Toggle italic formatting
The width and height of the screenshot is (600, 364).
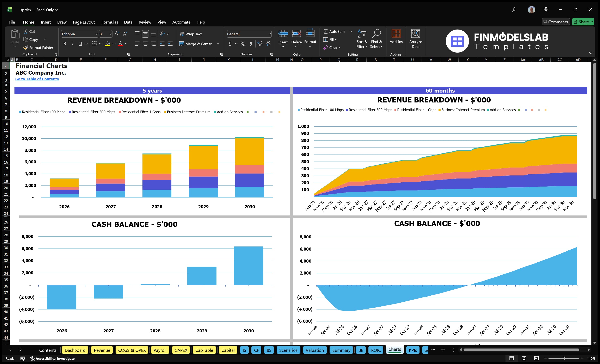[x=72, y=44]
